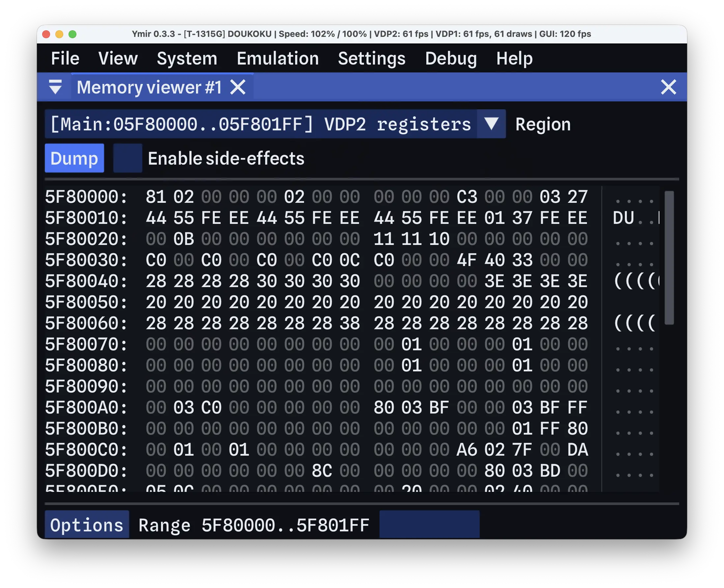The width and height of the screenshot is (724, 588).
Task: Open the Emulation menu
Action: point(277,58)
